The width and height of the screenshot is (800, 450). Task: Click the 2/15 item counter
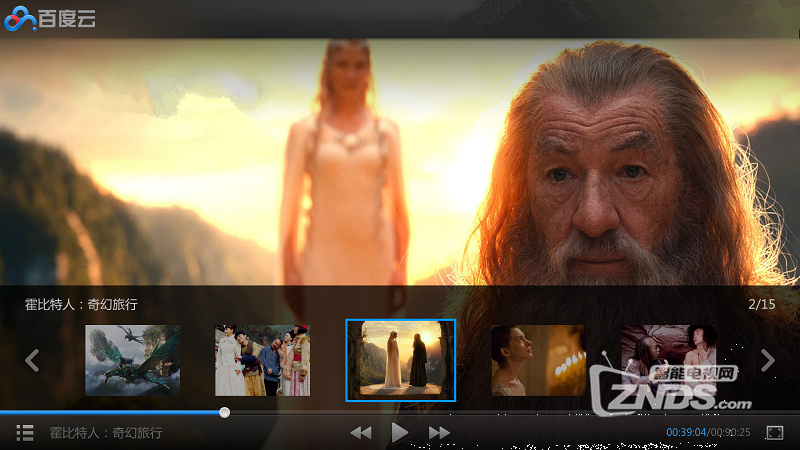click(x=762, y=304)
